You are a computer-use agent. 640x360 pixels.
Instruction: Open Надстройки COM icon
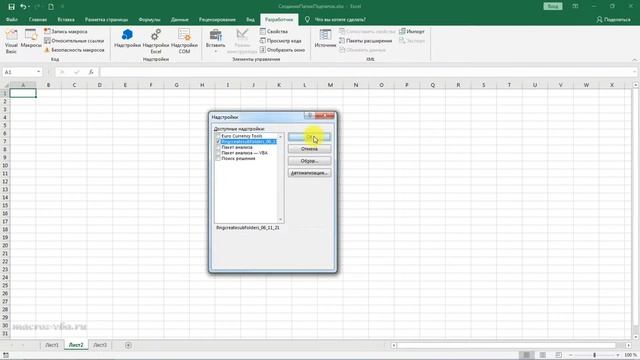(x=184, y=41)
